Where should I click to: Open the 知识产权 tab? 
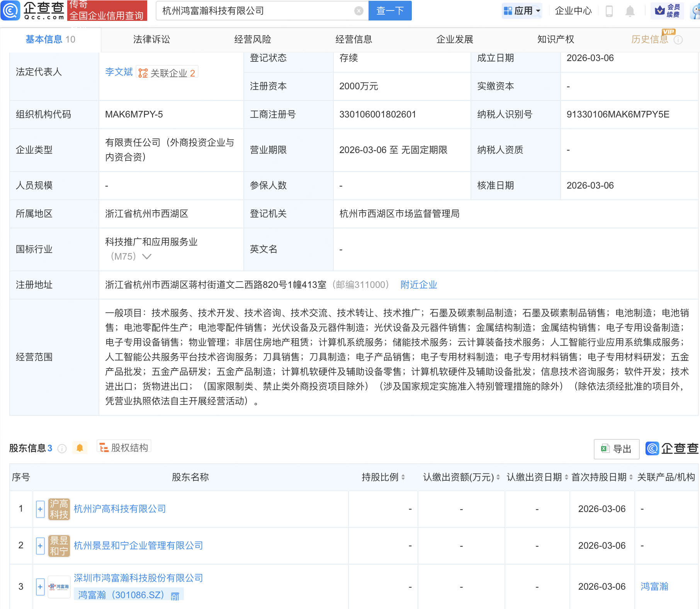pyautogui.click(x=555, y=39)
